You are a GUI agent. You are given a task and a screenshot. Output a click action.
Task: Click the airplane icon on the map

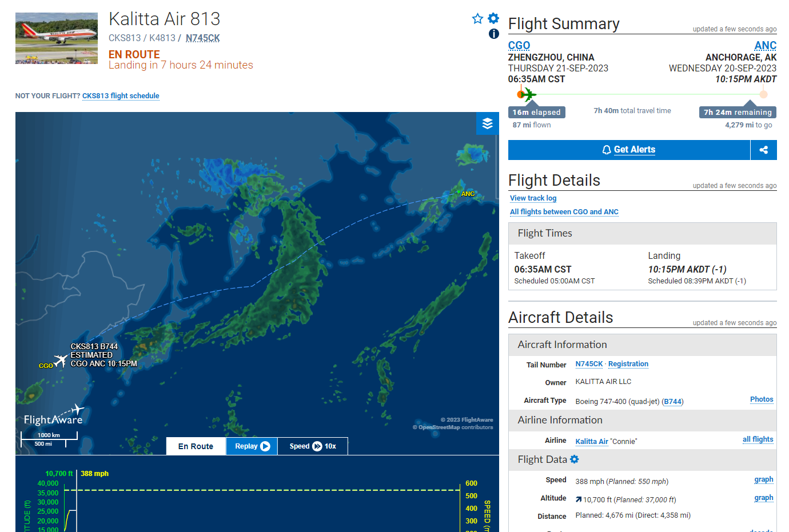[x=61, y=360]
